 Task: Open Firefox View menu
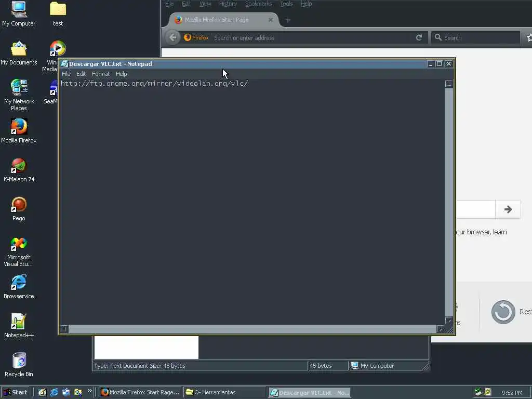[205, 4]
